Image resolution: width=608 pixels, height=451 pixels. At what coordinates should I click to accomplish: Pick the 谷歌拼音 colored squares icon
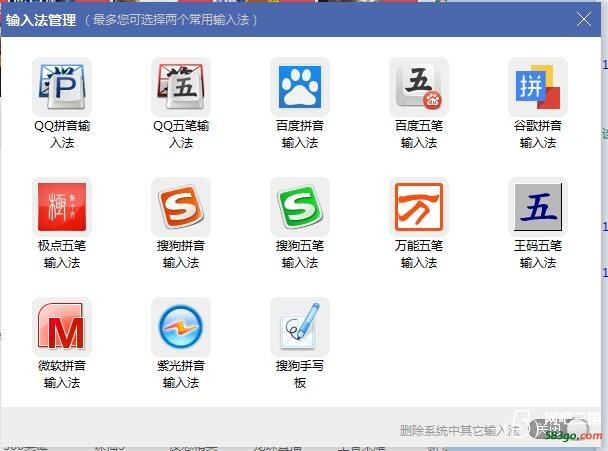pyautogui.click(x=538, y=86)
